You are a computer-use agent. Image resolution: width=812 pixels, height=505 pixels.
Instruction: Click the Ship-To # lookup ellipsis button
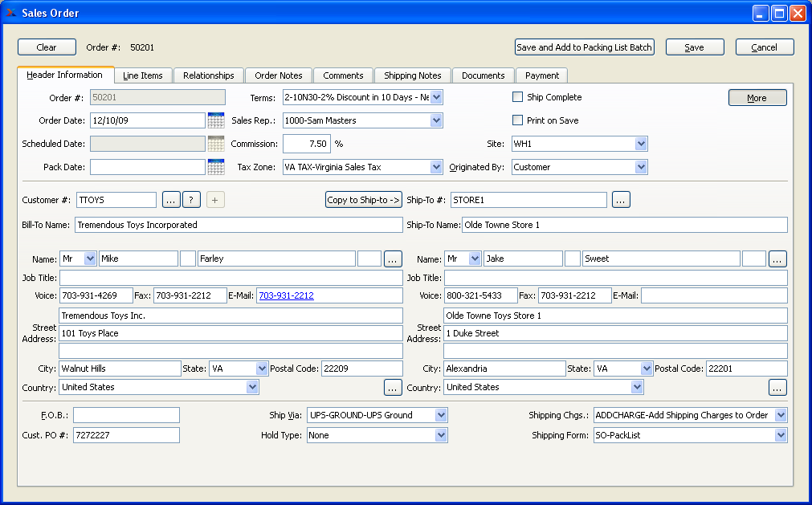coord(620,200)
